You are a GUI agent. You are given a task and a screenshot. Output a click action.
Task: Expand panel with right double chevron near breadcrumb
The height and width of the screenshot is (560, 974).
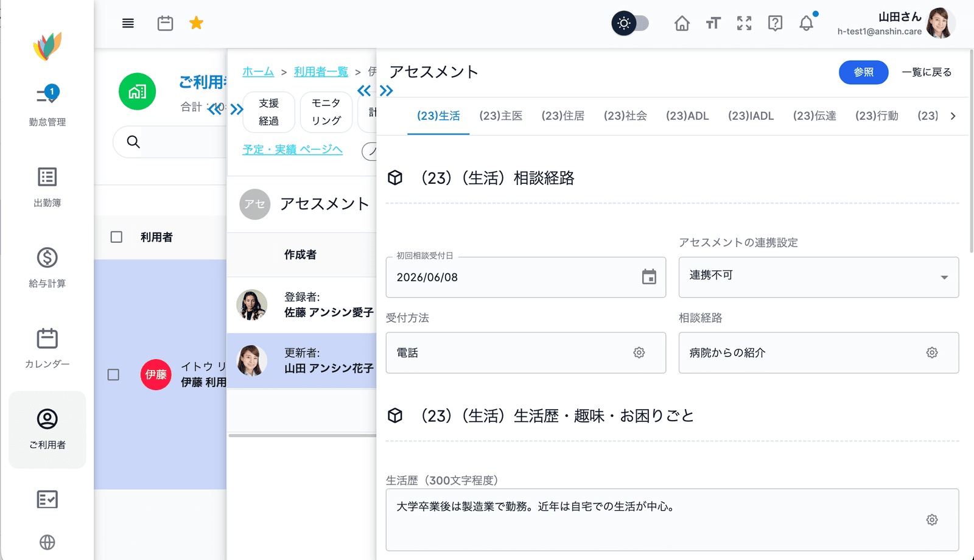point(387,91)
